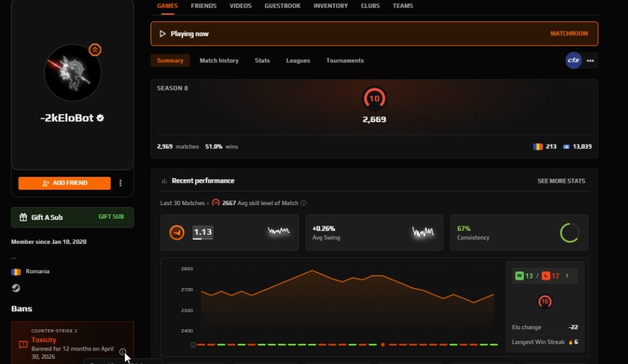Screen dimensions: 628x364
Task: Click the ban report flag icon
Action: coord(23,344)
